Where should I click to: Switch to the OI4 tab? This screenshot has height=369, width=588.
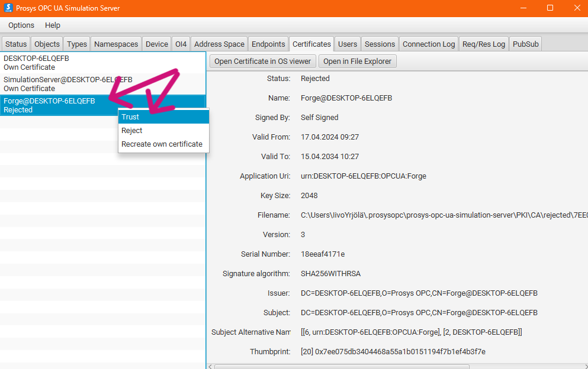click(x=181, y=44)
